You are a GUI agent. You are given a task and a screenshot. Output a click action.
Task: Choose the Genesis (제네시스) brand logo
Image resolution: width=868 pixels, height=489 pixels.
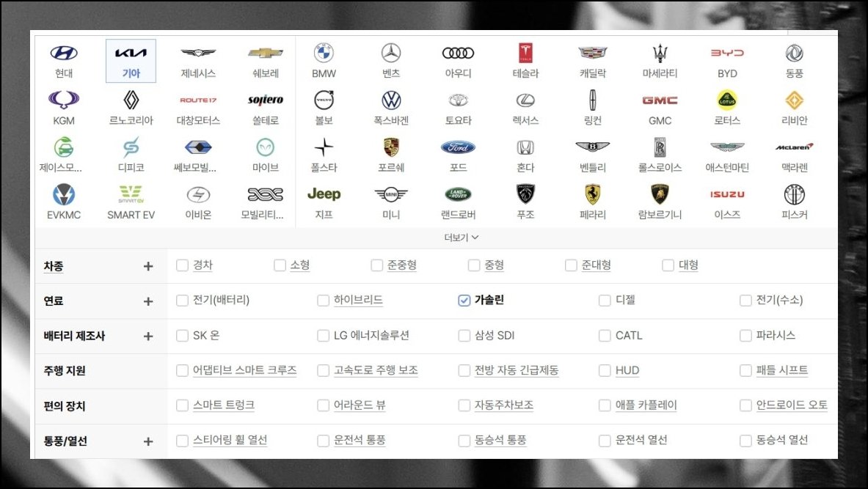(198, 53)
